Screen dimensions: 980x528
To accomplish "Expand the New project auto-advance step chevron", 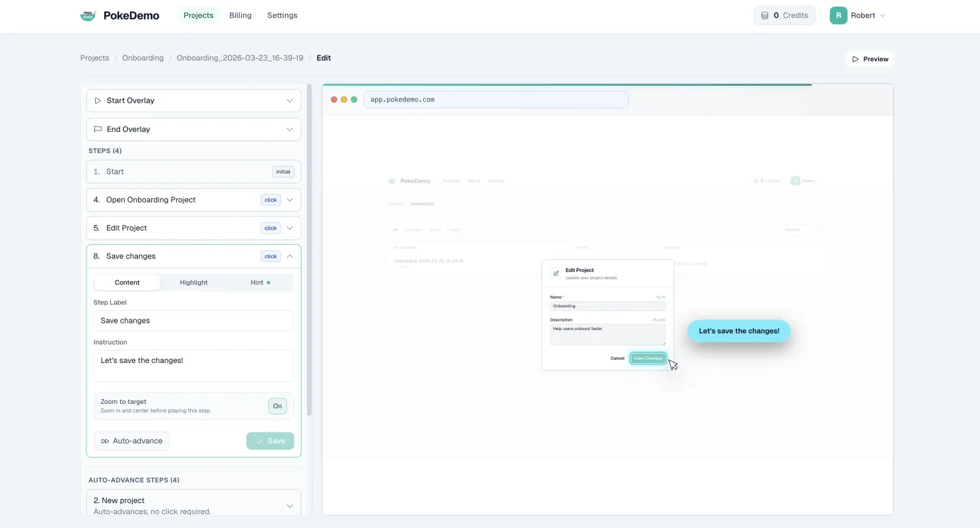I will [289, 506].
